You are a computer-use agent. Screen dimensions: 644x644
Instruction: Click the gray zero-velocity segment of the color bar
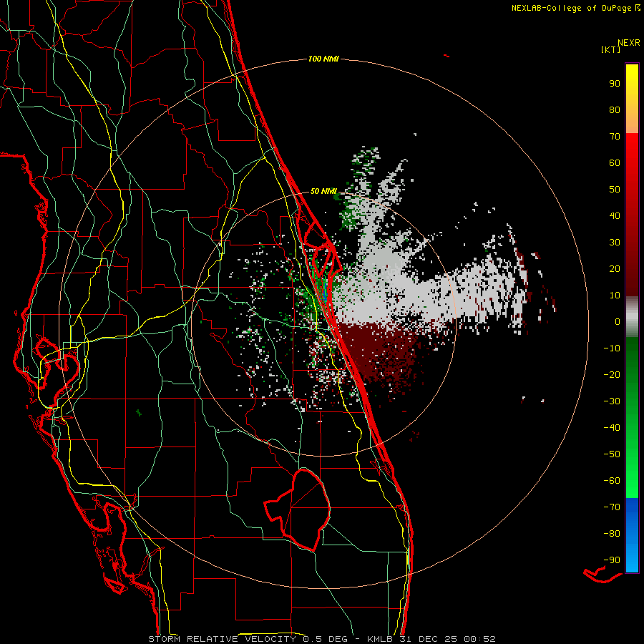point(632,317)
